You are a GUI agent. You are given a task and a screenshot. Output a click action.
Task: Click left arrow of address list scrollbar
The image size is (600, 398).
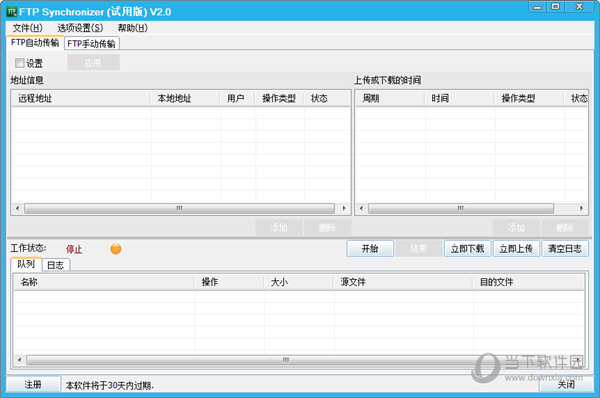point(17,208)
